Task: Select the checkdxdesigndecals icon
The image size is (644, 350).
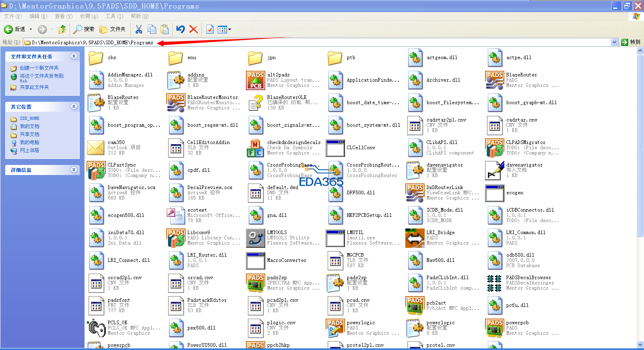Action: pyautogui.click(x=255, y=148)
